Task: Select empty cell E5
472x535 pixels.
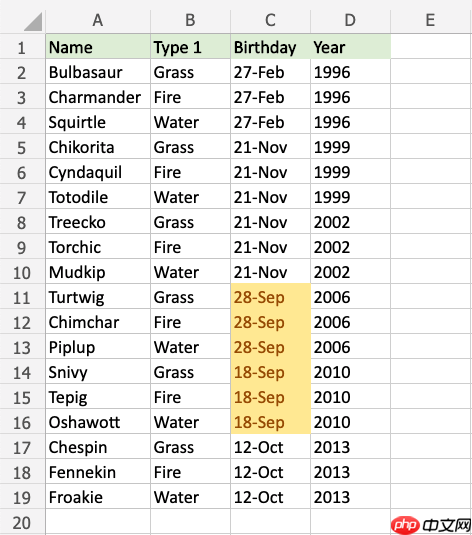Action: tap(431, 147)
